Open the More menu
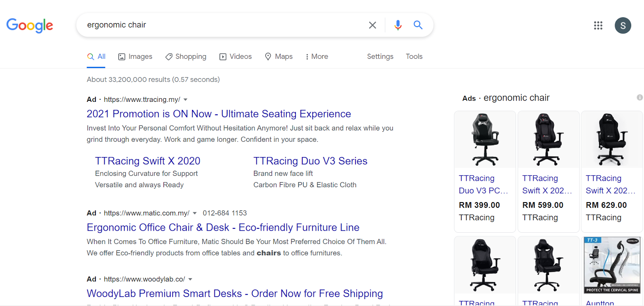 317,57
